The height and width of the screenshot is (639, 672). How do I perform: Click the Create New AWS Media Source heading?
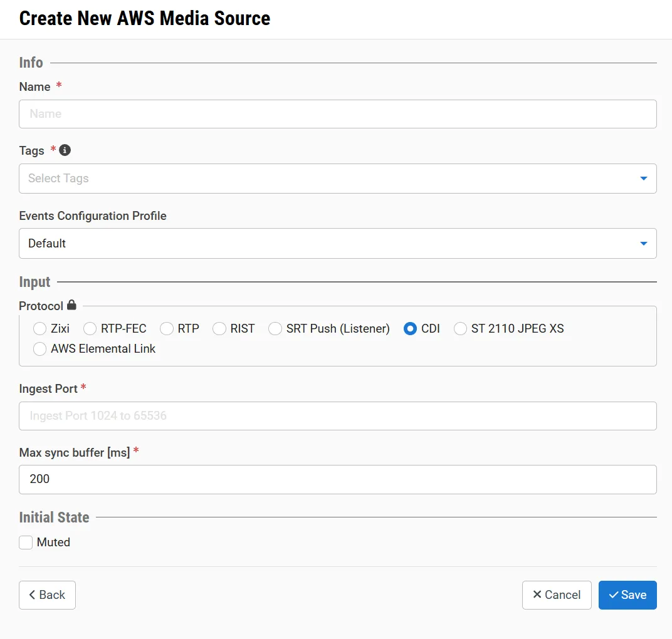[145, 18]
